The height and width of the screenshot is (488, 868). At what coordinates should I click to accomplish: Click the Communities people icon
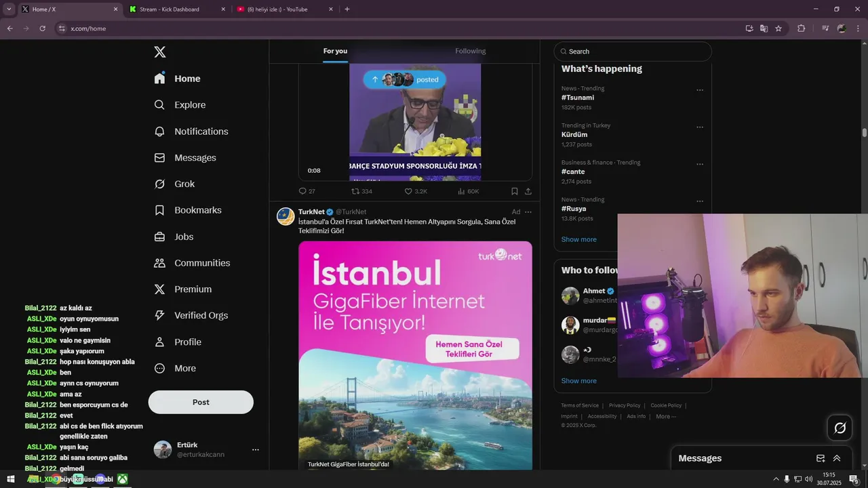160,263
